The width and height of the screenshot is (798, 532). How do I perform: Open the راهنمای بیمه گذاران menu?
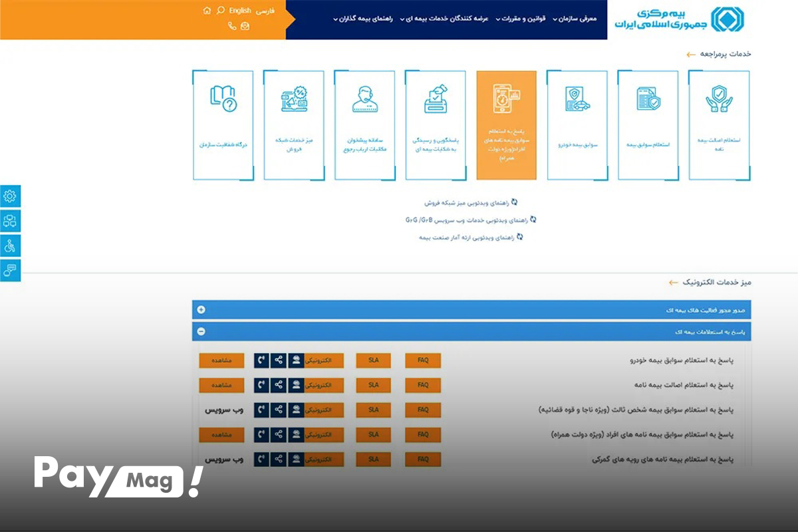[364, 19]
